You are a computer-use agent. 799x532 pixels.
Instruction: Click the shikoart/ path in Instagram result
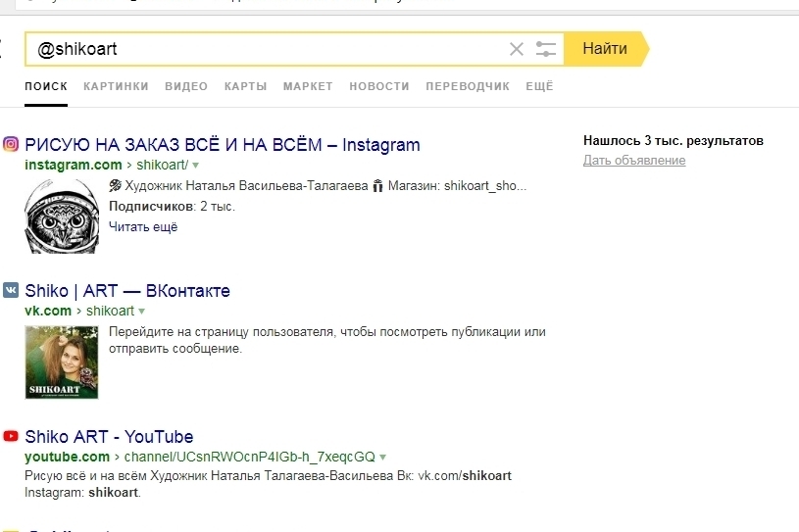[162, 165]
